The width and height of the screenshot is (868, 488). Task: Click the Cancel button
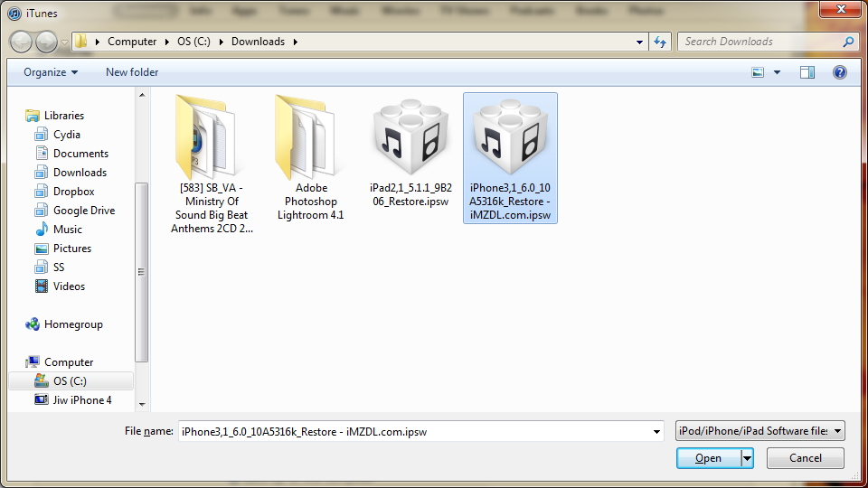point(806,458)
